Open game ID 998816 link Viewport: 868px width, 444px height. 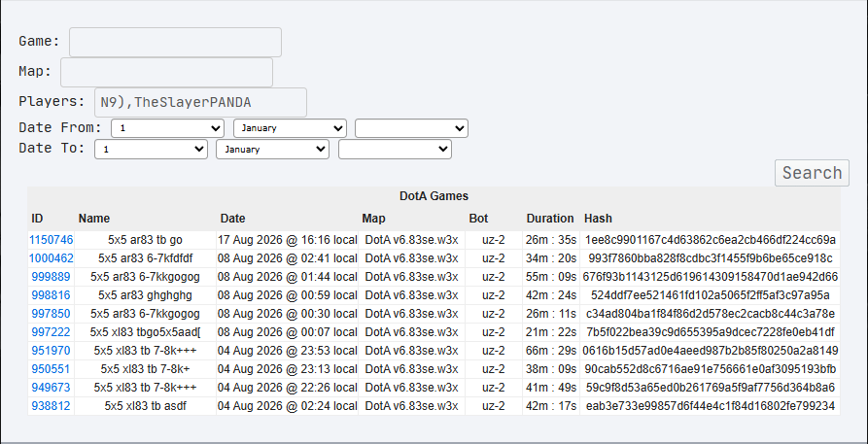(x=51, y=295)
